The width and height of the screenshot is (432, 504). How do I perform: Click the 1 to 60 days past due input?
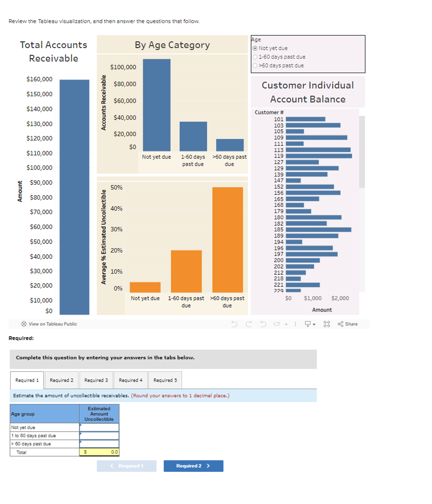pos(99,435)
